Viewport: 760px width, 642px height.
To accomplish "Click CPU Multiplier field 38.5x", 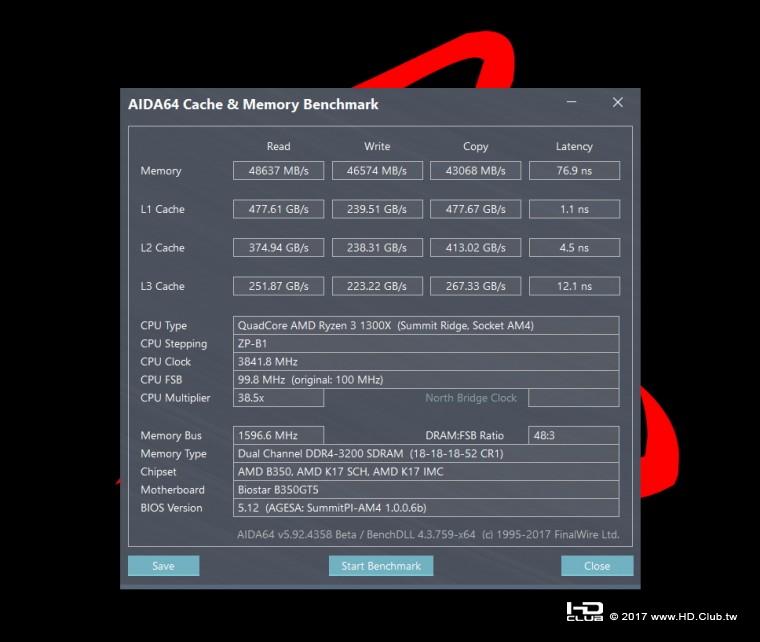I will pos(279,398).
